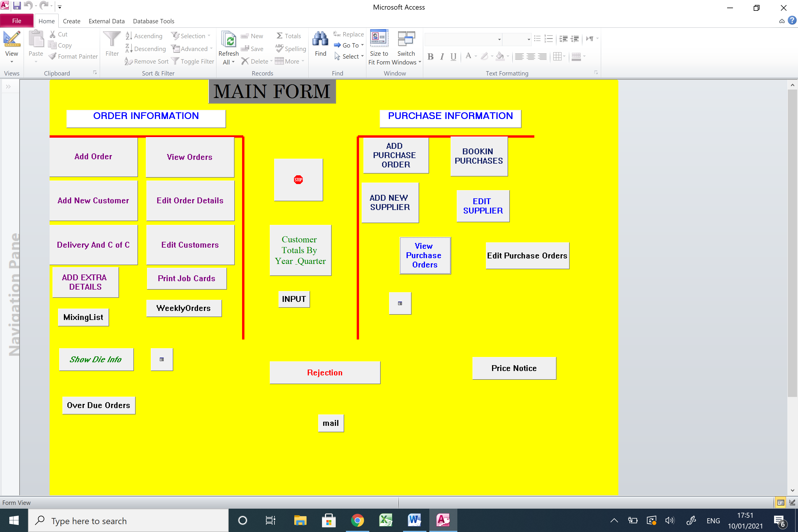Click the Totals sigma icon
Image resolution: width=798 pixels, height=532 pixels.
pyautogui.click(x=279, y=36)
